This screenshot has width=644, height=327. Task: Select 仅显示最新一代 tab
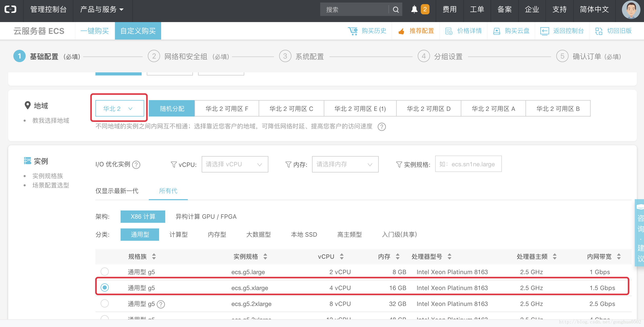click(x=117, y=191)
